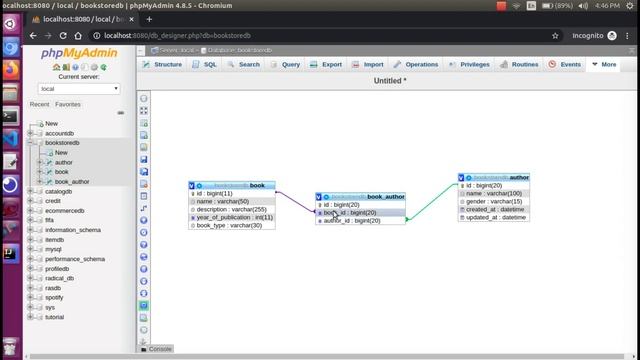Click the New page designer icon
640x360 pixels.
144,135
